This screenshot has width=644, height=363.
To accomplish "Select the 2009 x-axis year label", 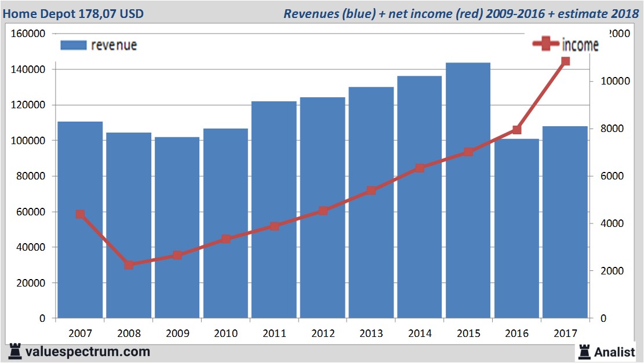I will (177, 333).
